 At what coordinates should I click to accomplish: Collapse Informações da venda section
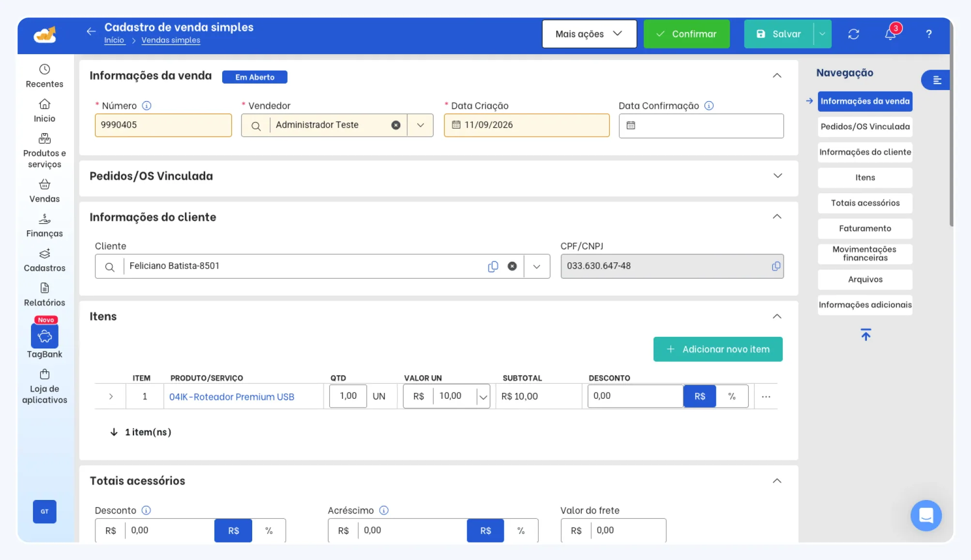[776, 76]
